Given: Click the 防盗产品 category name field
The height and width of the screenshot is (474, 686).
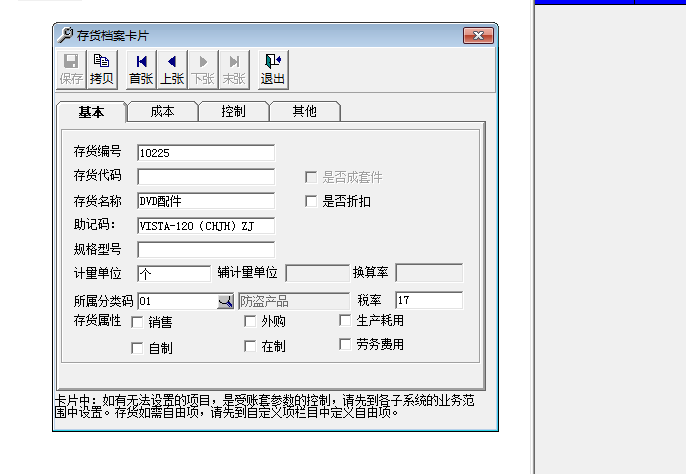Looking at the screenshot, I should (x=294, y=301).
